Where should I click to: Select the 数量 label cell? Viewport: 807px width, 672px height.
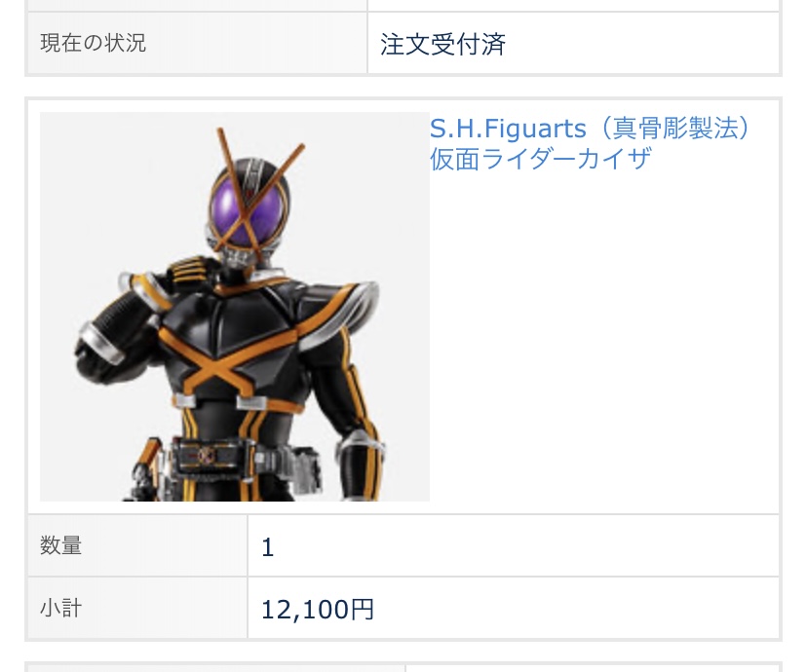click(x=137, y=545)
